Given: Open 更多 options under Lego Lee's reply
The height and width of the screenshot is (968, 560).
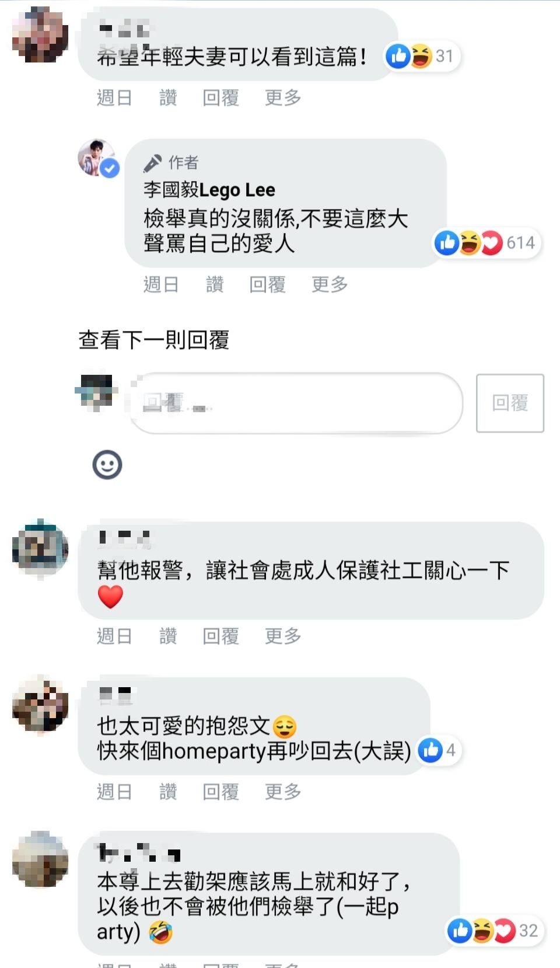Looking at the screenshot, I should [330, 284].
